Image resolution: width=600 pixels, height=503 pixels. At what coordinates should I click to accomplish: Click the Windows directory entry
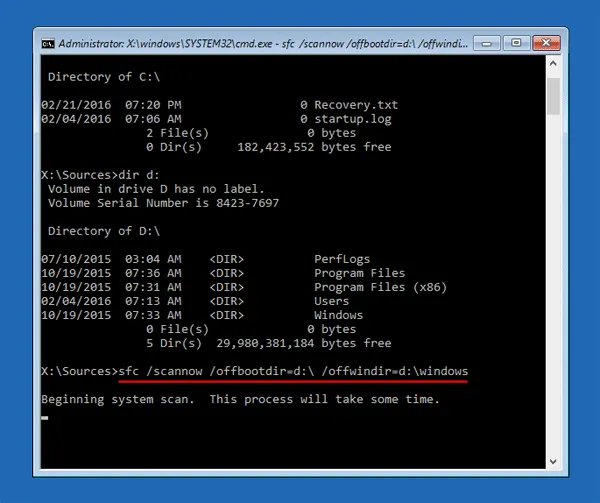coord(338,315)
